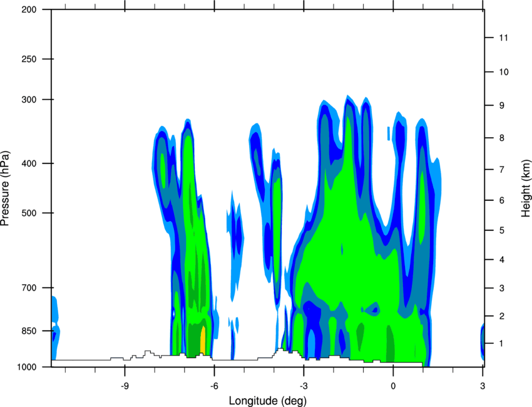Viewport: 532px width, 407px height.
Task: Click the 6 km height label
Action: point(502,200)
